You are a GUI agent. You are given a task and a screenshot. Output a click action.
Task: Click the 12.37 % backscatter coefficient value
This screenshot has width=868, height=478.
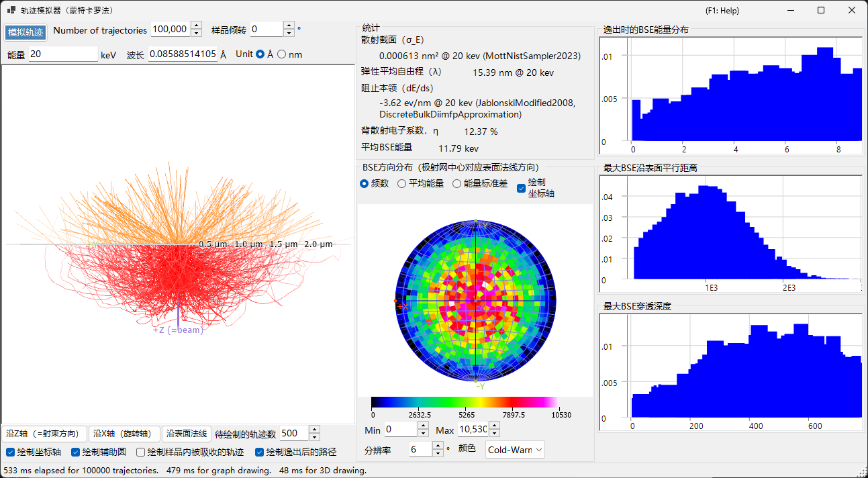pos(481,132)
